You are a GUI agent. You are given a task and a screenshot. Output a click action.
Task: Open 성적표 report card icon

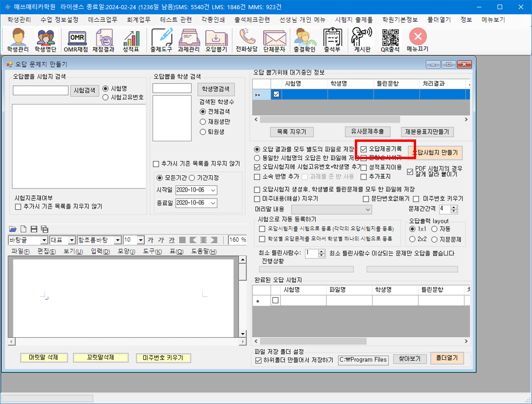[x=131, y=40]
